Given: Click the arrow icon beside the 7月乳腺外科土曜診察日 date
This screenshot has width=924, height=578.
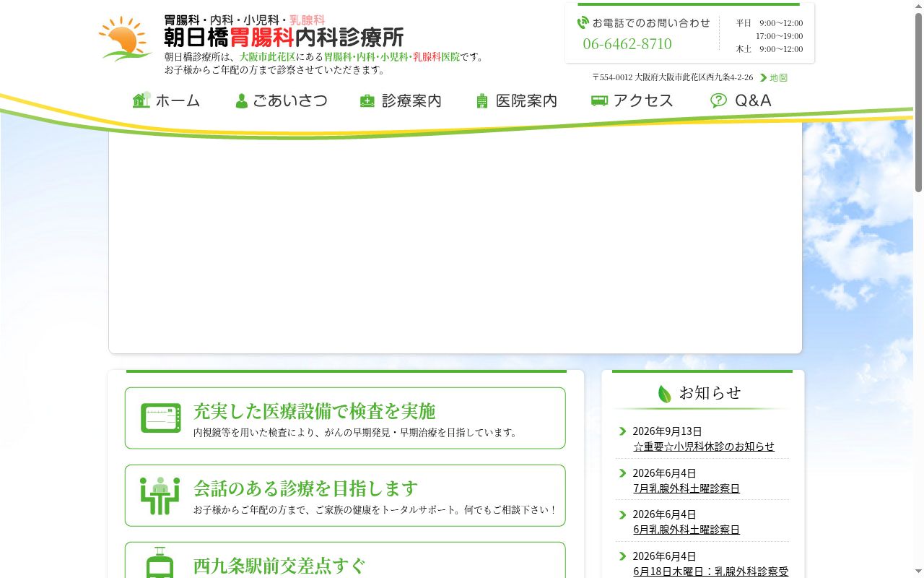Looking at the screenshot, I should tap(623, 473).
